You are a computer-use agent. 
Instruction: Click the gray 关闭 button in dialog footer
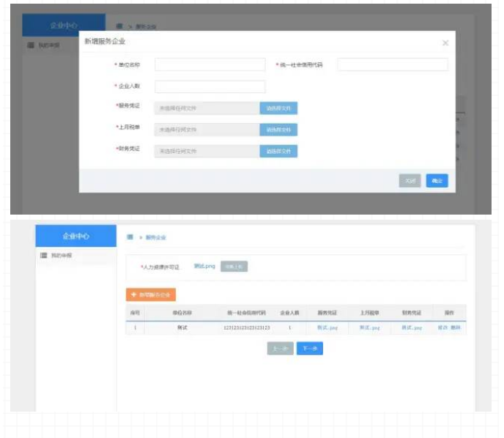(x=409, y=181)
